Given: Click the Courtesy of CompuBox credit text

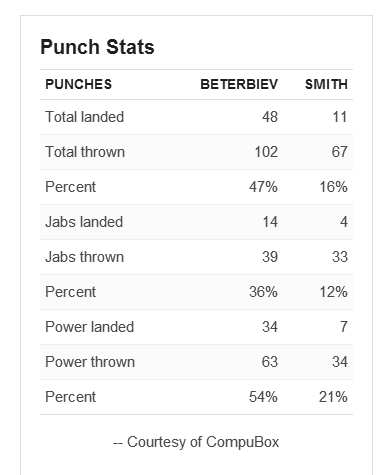Looking at the screenshot, I should coord(196,442).
